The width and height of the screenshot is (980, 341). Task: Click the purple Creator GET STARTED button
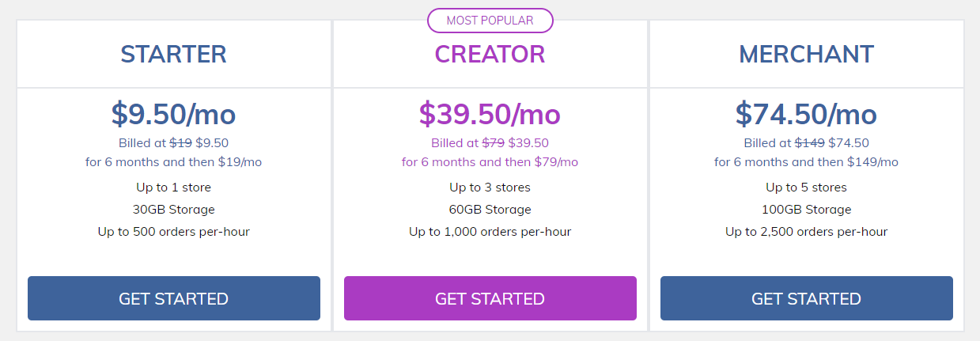pyautogui.click(x=490, y=298)
